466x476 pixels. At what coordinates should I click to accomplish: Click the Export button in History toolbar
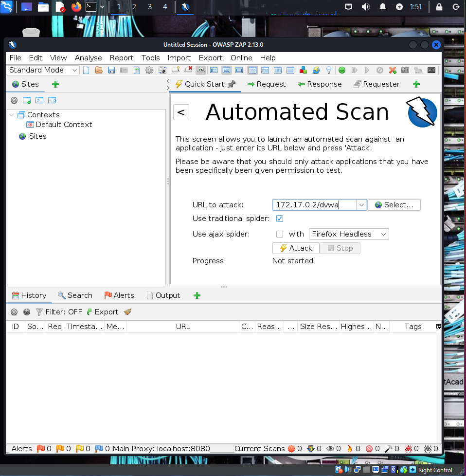coord(102,312)
